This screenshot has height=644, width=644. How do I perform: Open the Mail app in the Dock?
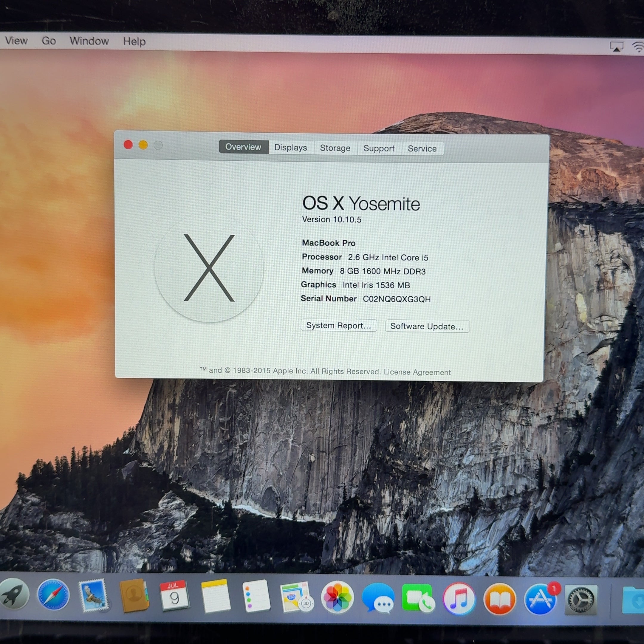(x=94, y=595)
